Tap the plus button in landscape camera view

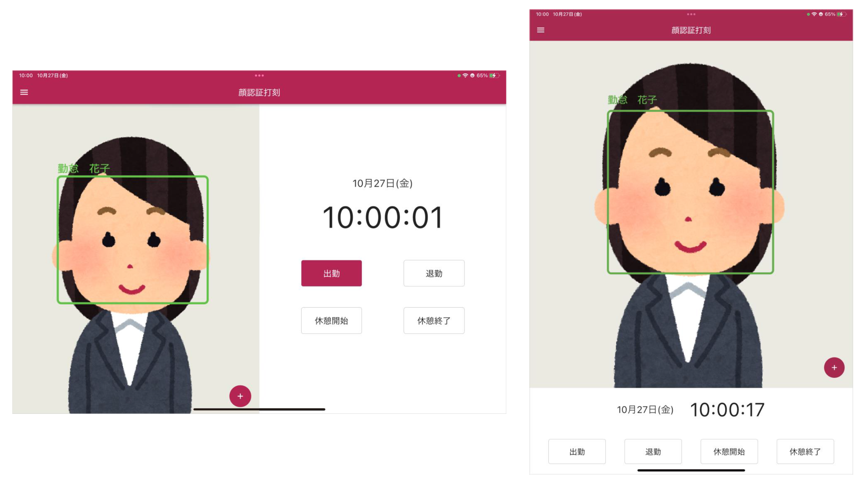click(x=240, y=396)
